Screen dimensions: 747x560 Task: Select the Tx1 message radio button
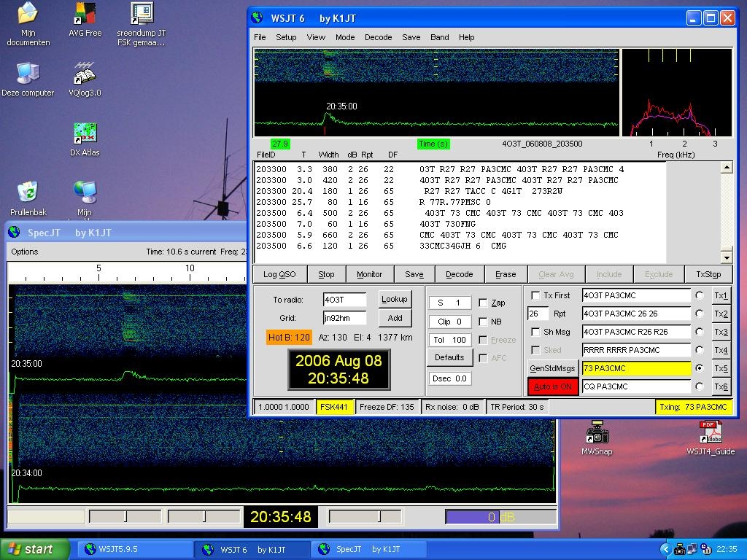tap(700, 295)
